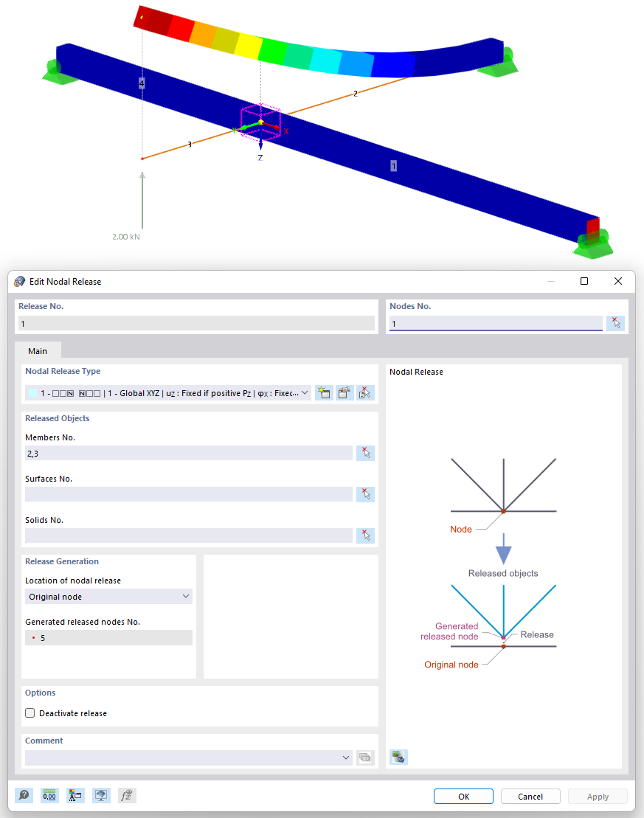Select solids graphically for Solids No.
The height and width of the screenshot is (818, 644).
365,535
